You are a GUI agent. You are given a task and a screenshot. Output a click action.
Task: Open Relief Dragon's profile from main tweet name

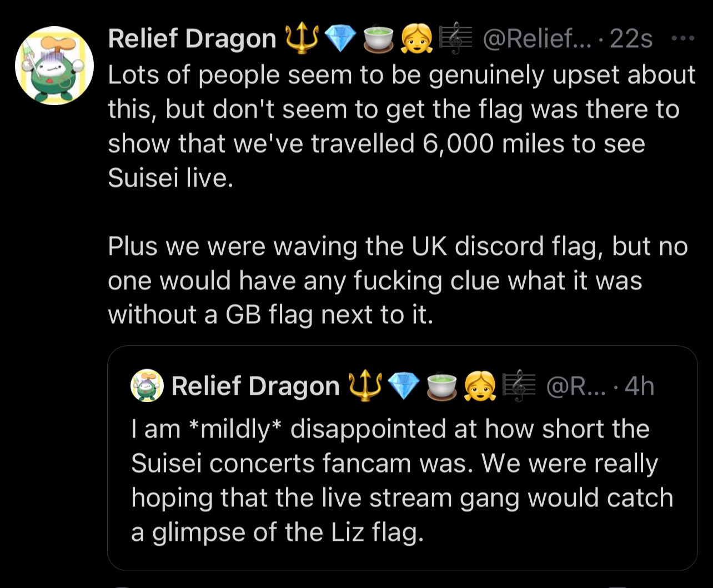pyautogui.click(x=192, y=39)
